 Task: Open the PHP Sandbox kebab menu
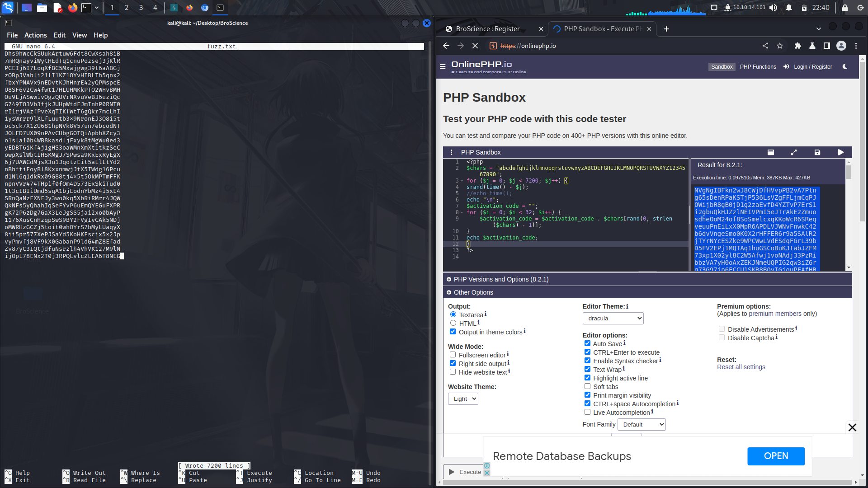pos(452,152)
